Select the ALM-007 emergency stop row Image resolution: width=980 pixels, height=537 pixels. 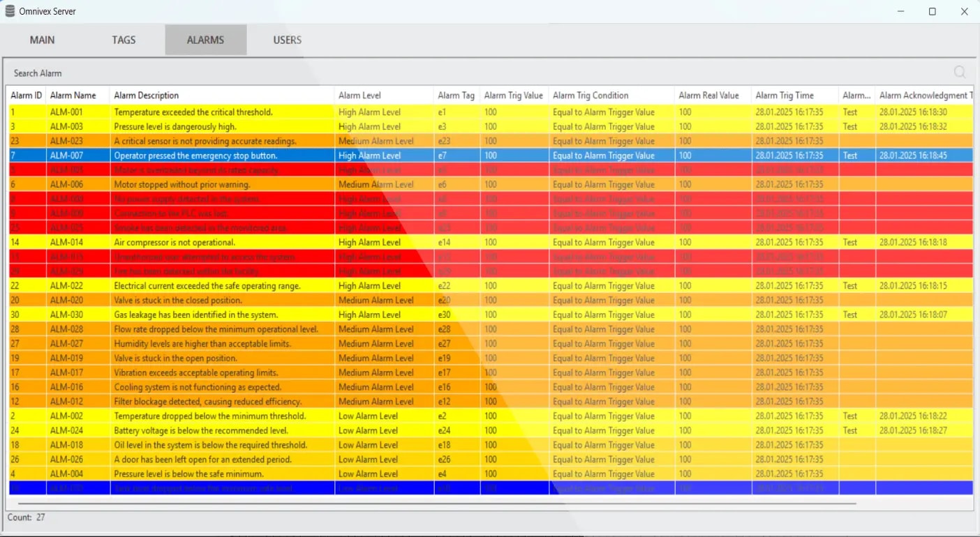click(195, 156)
